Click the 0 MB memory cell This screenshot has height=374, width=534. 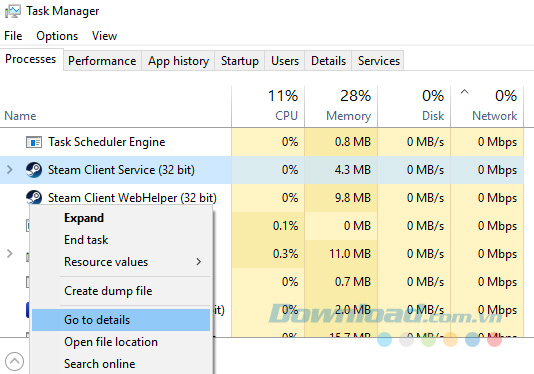[x=341, y=226]
